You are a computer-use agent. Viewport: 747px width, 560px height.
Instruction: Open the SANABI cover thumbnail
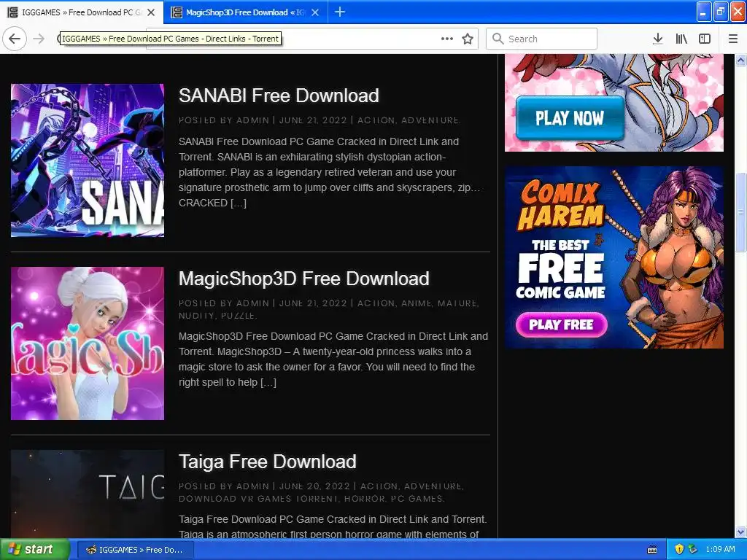88,160
